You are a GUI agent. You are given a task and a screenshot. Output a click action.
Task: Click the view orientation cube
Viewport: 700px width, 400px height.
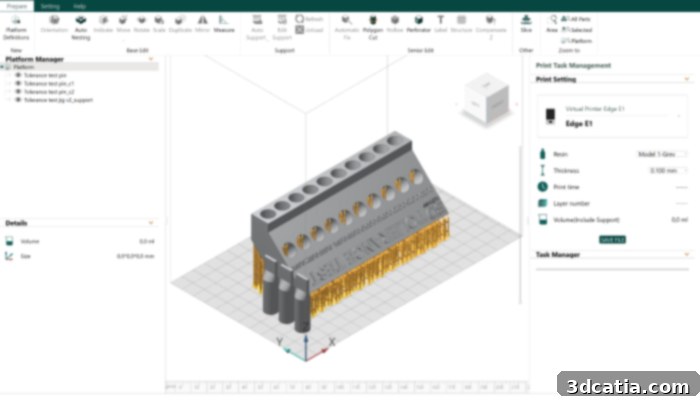click(486, 99)
